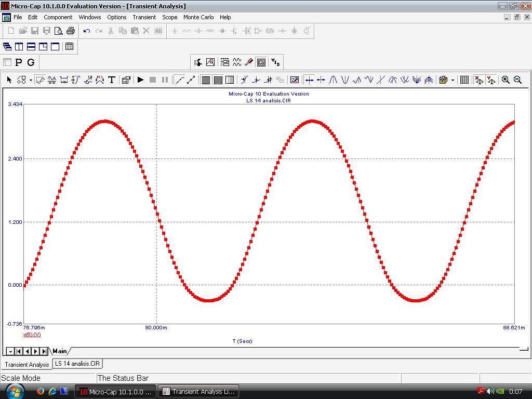The width and height of the screenshot is (532, 399).
Task: Expand the dropdown arrow beside package icon
Action: point(453,80)
